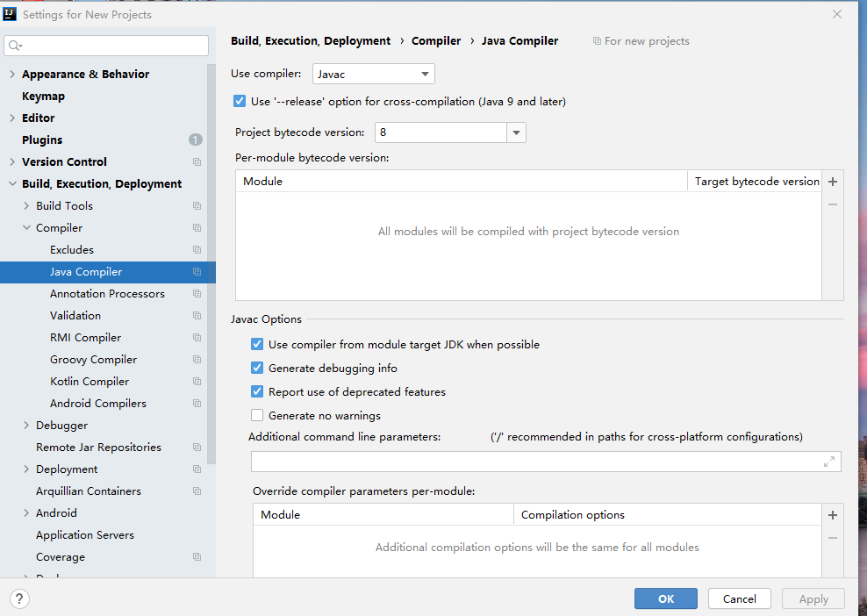The width and height of the screenshot is (867, 616).
Task: Click the Cancel button
Action: click(x=739, y=598)
